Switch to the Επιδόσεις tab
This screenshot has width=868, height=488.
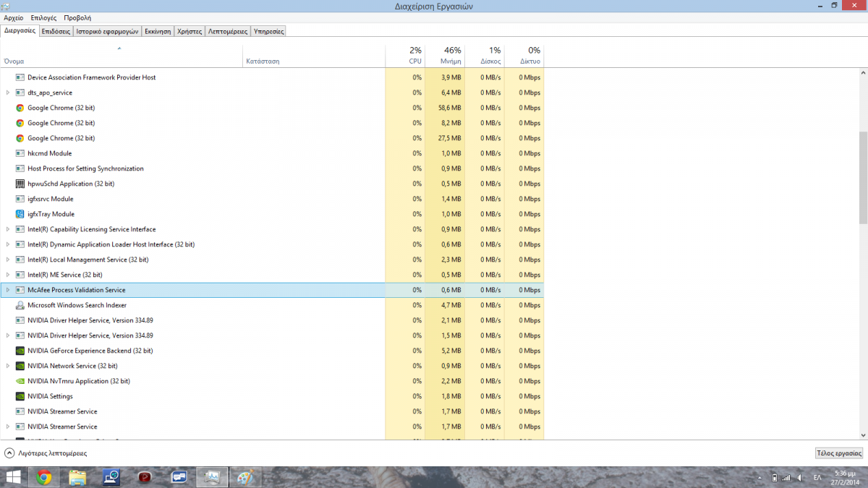[56, 32]
